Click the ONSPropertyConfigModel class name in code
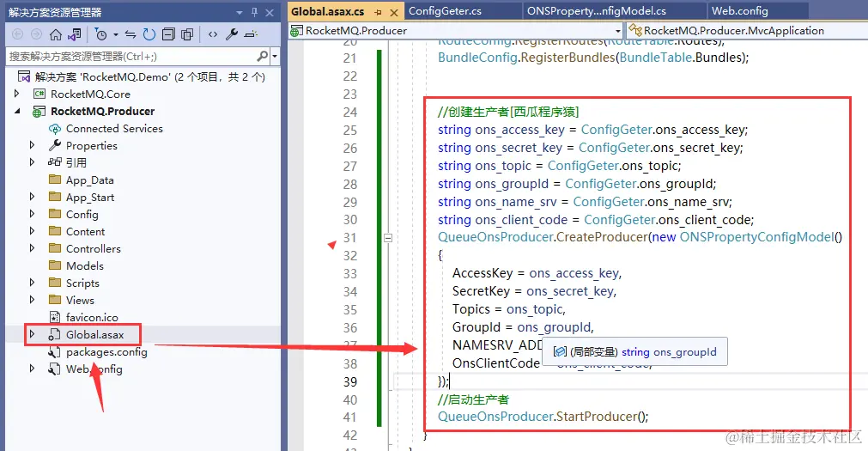This screenshot has height=451, width=868. pos(756,237)
